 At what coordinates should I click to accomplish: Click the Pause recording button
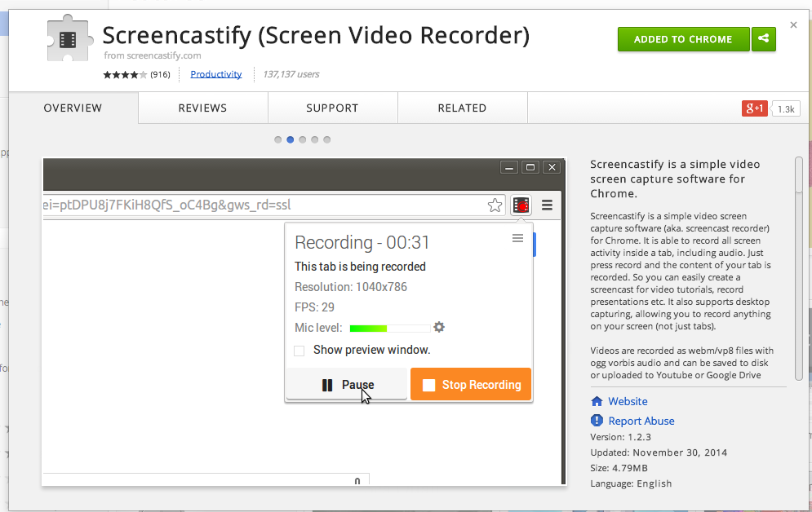click(x=347, y=385)
